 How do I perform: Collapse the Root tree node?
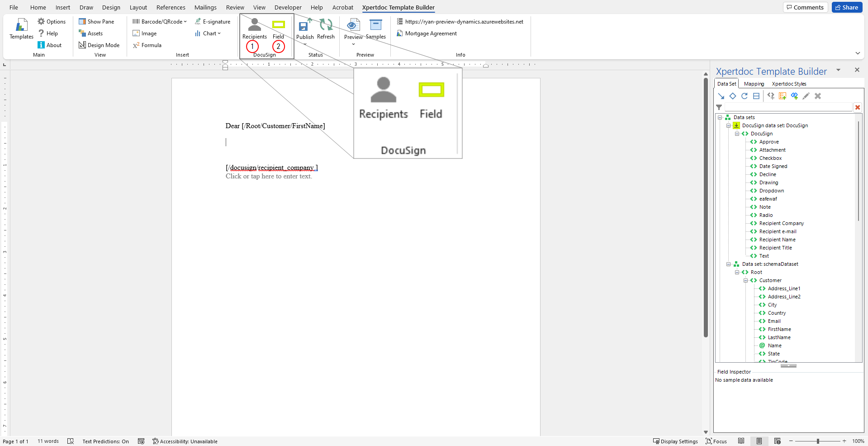[737, 272]
